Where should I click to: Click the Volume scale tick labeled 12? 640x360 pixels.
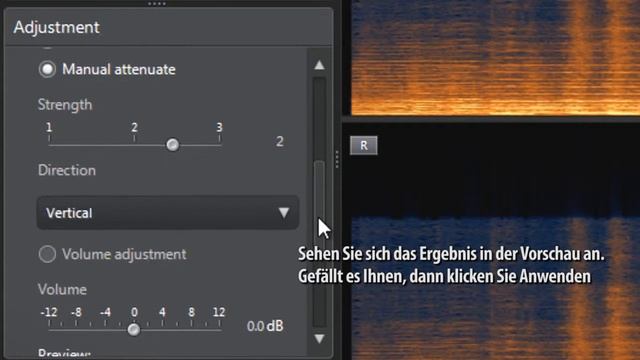(x=219, y=312)
